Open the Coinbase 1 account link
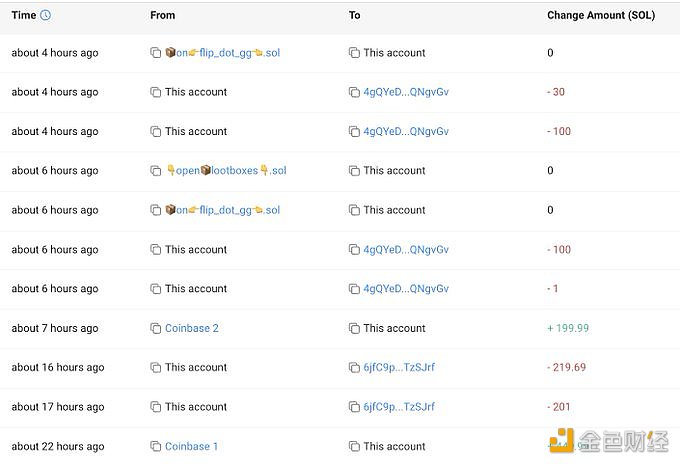The height and width of the screenshot is (464, 680). point(191,446)
